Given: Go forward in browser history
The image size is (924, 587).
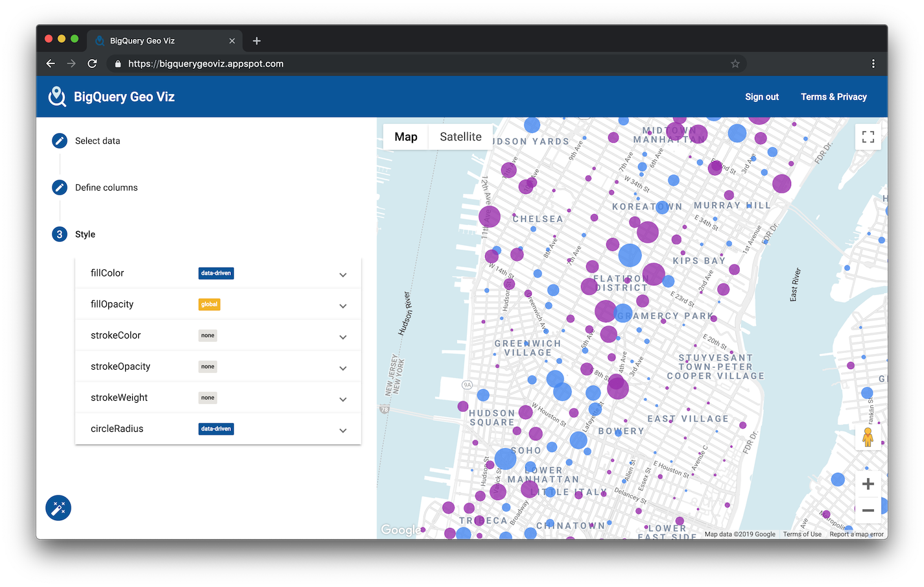Looking at the screenshot, I should (71, 64).
